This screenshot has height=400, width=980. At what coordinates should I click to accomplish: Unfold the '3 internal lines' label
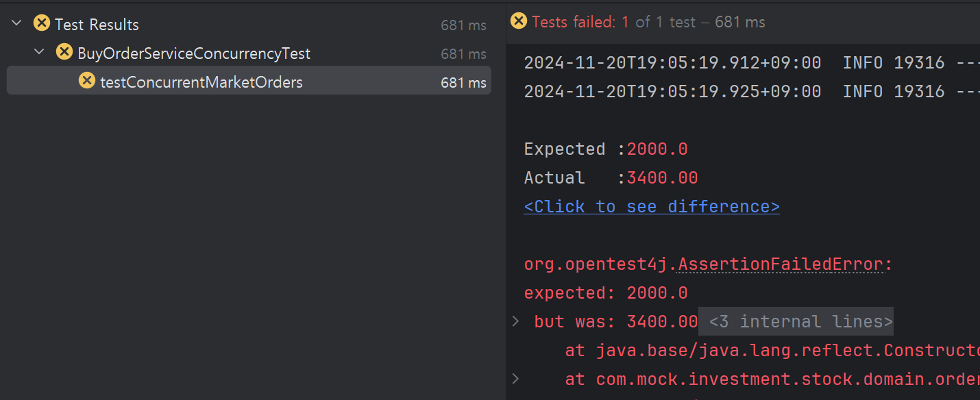800,321
